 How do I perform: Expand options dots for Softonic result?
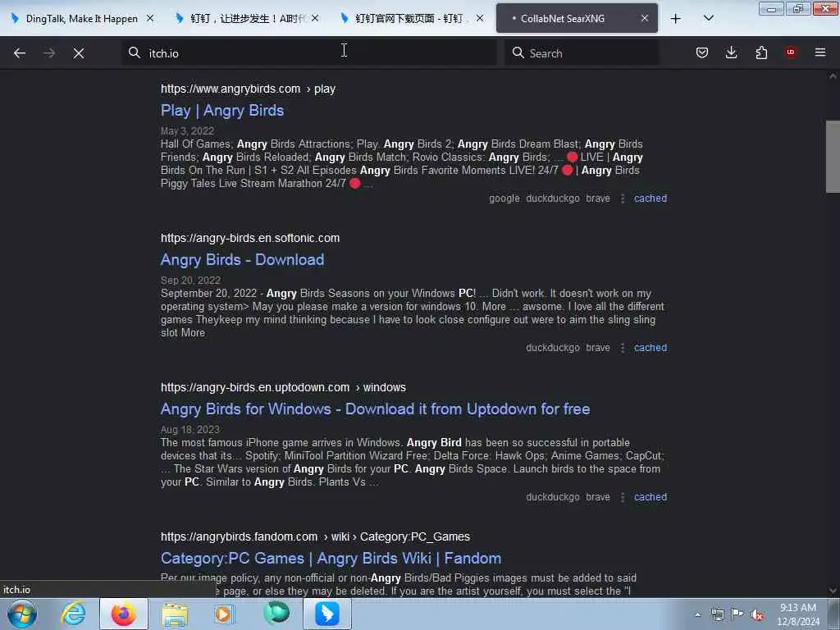tap(622, 348)
